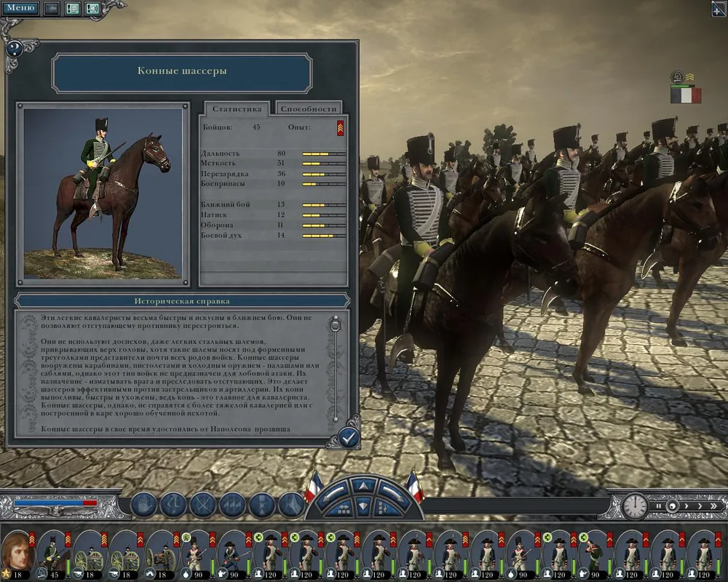Pause the battle
Image resolution: width=728 pixels, height=582 pixels.
[x=658, y=506]
